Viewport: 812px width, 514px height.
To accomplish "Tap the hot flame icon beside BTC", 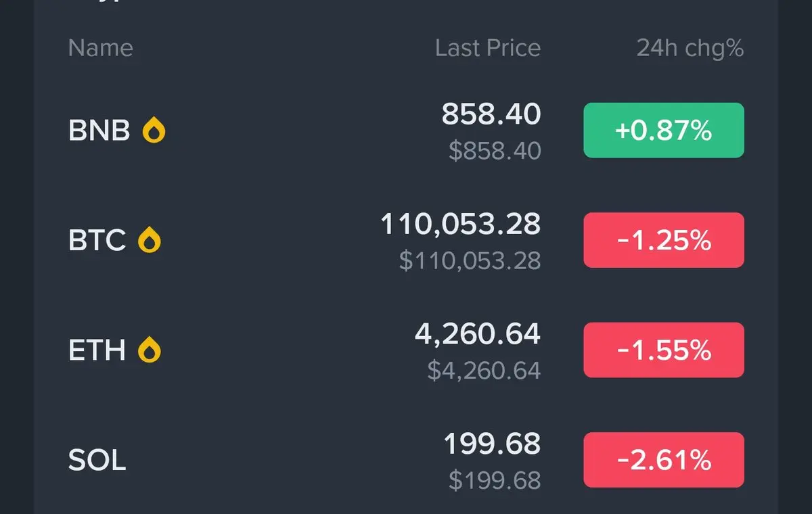I will 150,240.
